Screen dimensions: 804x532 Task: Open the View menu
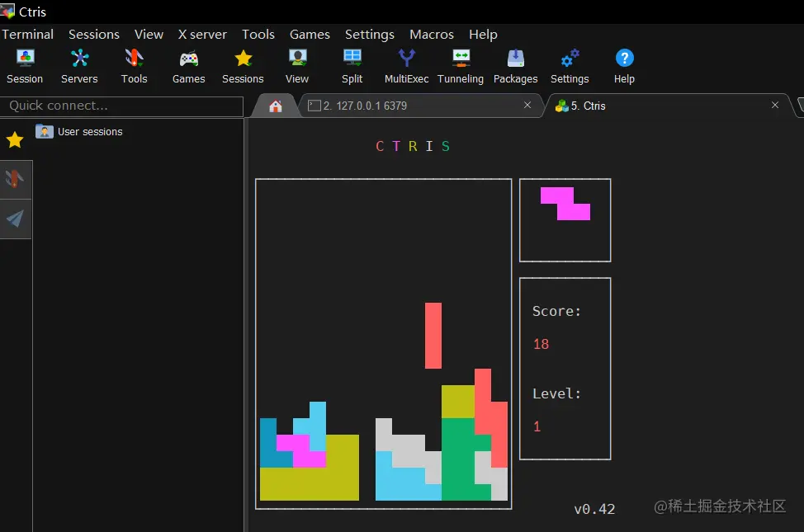coord(149,35)
